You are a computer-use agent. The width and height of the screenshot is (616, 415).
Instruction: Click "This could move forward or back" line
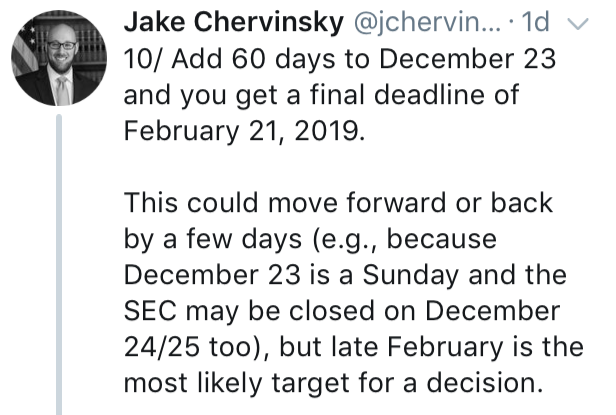(338, 204)
